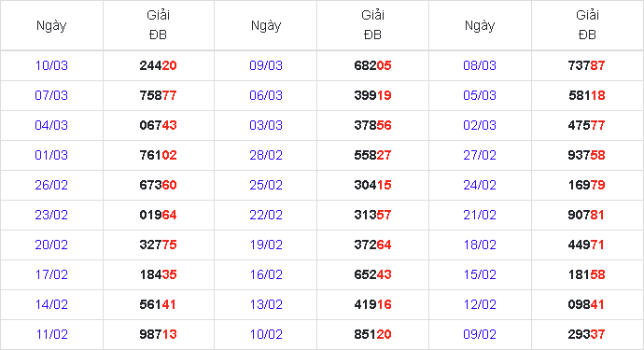Click the 06/03 date link
The image size is (644, 350).
[x=266, y=95]
